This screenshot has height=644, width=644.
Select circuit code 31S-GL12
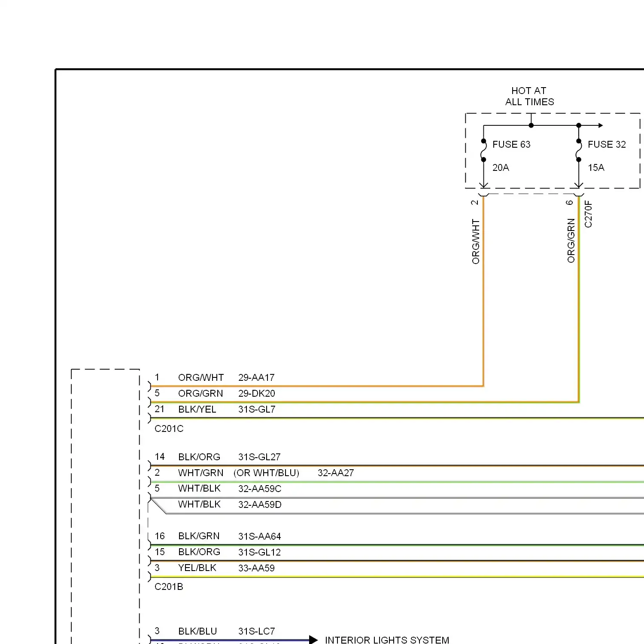pyautogui.click(x=259, y=552)
